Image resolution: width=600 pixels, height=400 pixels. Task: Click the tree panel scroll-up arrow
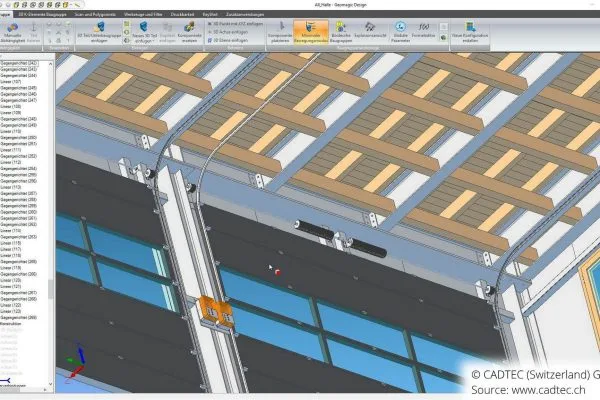click(51, 64)
